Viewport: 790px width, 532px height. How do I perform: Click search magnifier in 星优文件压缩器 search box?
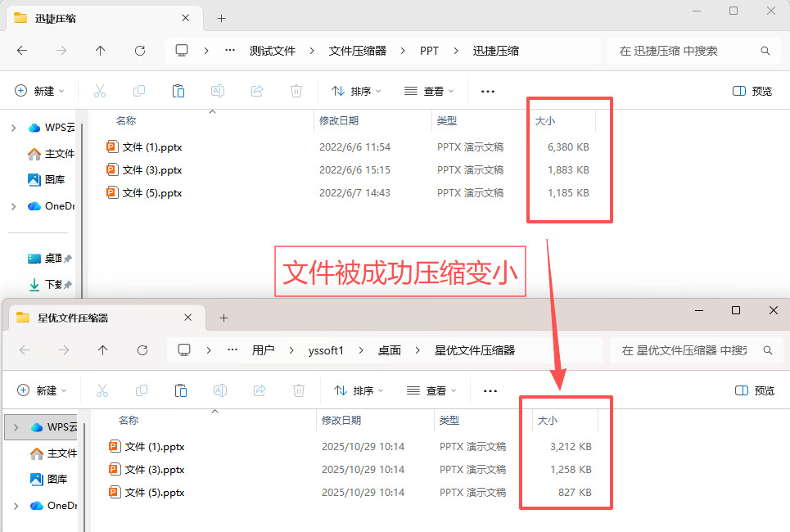click(x=768, y=350)
